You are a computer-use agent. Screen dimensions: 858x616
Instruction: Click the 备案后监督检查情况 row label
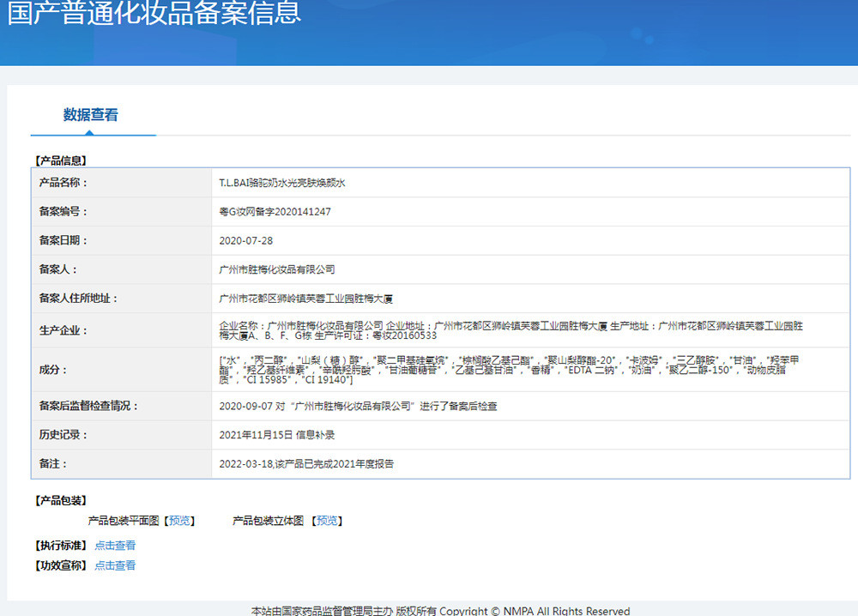[x=88, y=406]
